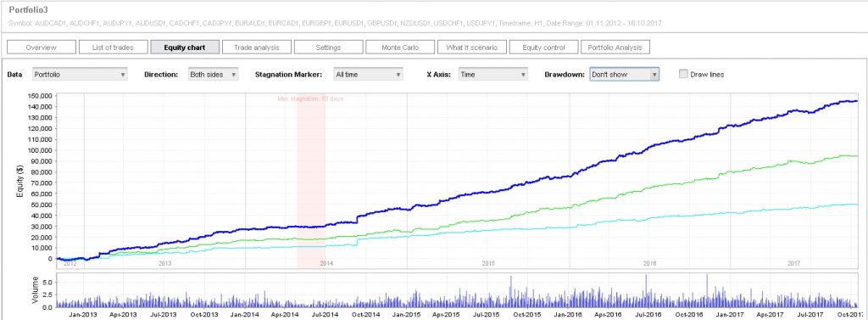Open Stagnation Marker dropdown showing All time

tap(368, 75)
